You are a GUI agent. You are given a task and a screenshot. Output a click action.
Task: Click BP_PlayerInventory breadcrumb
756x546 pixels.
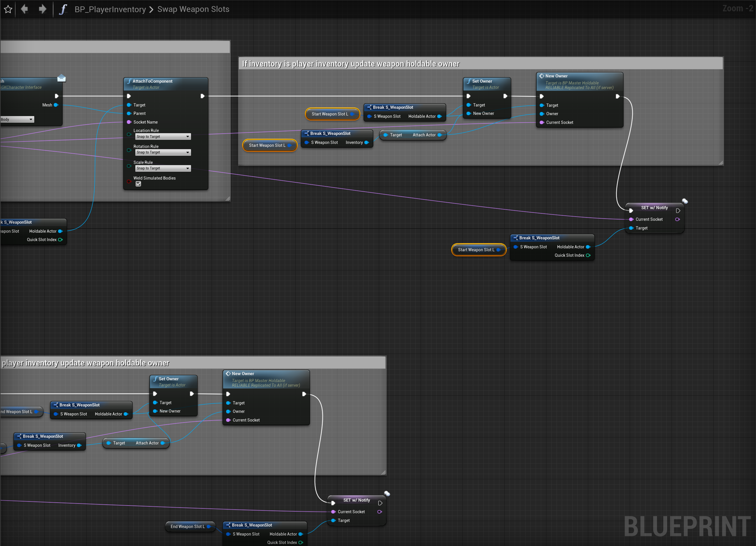110,9
